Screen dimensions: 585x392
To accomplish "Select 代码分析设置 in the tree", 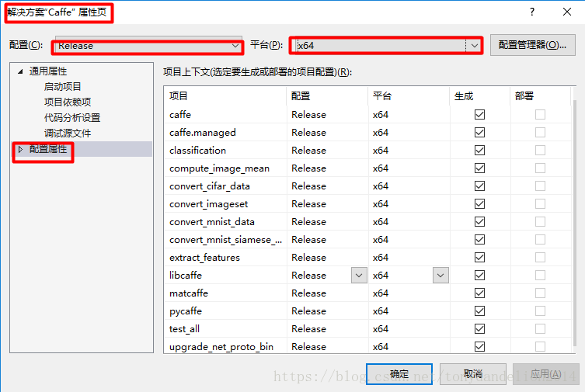I will (72, 118).
